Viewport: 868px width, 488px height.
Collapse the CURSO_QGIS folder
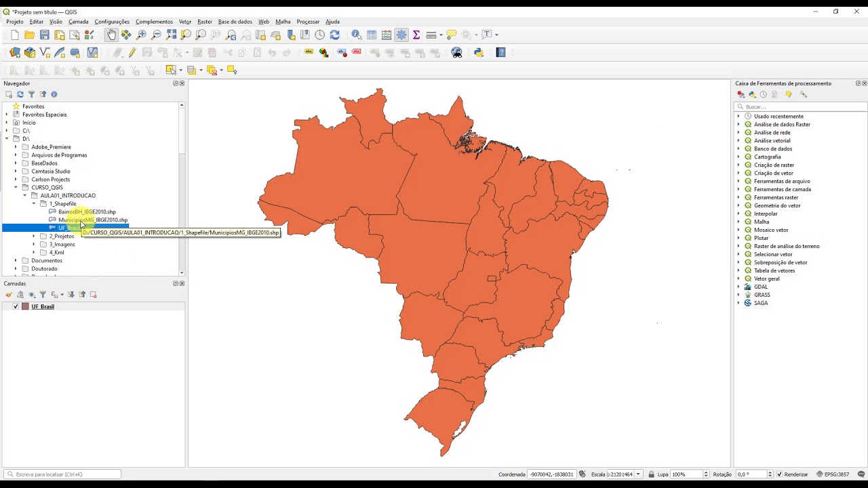(x=16, y=188)
